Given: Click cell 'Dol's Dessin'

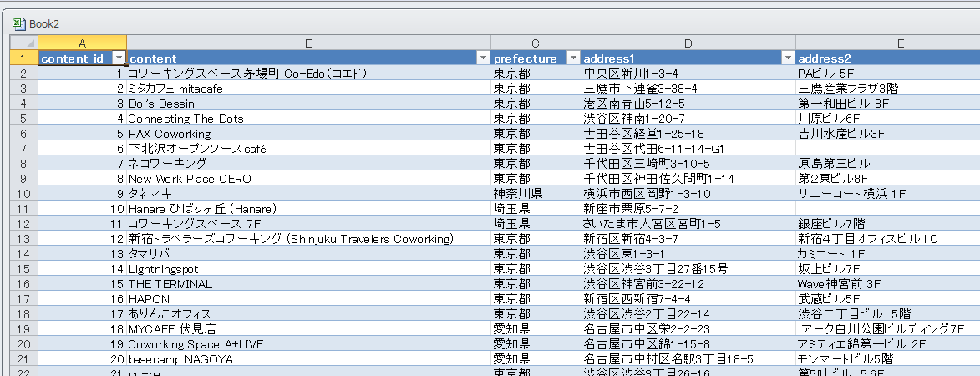Looking at the screenshot, I should [x=309, y=103].
